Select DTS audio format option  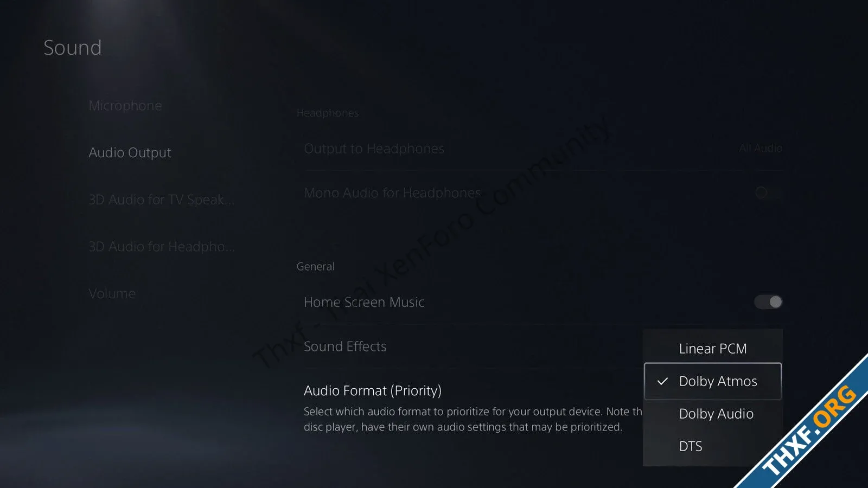point(712,446)
